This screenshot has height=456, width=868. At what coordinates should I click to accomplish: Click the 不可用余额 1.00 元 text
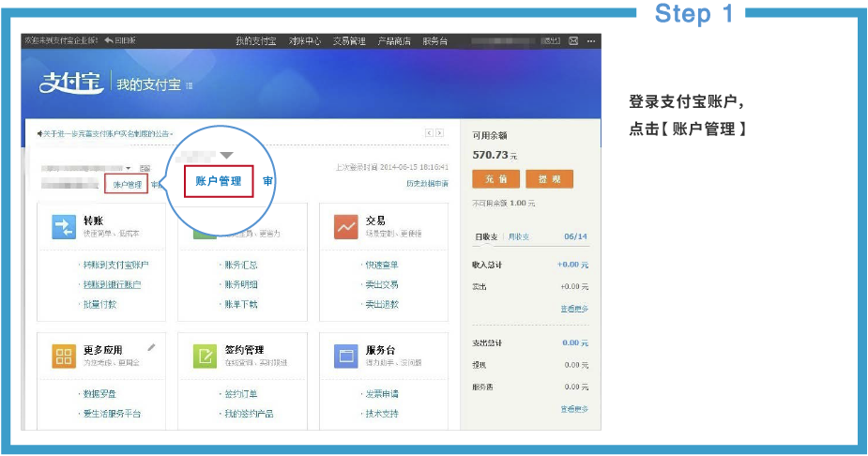(504, 204)
